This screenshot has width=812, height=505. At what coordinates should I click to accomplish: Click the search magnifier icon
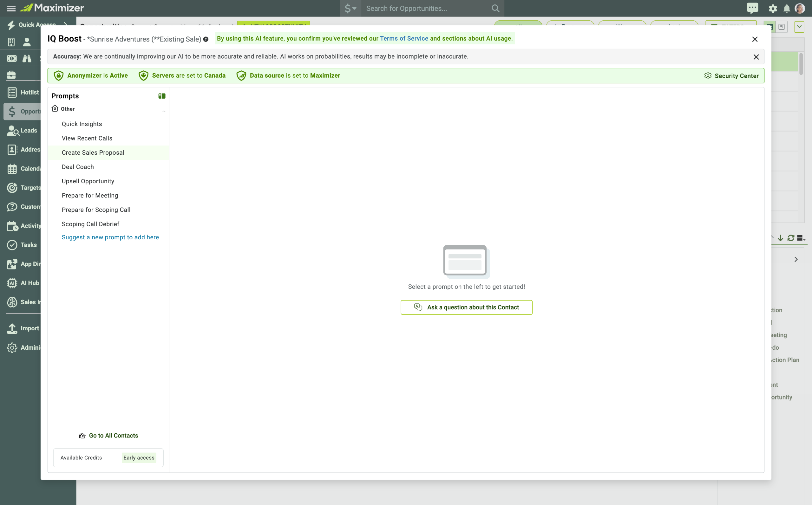click(495, 8)
